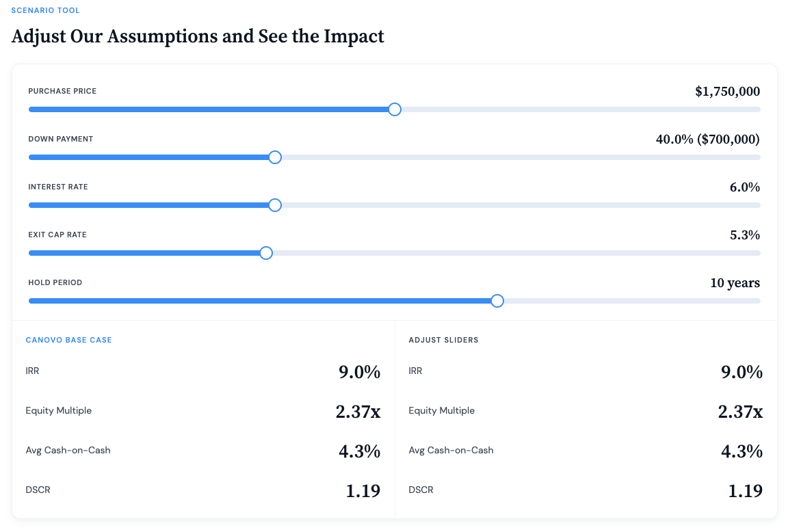Viewport: 788px width, 532px height.
Task: Click the 5.3% exit cap rate value
Action: point(744,235)
